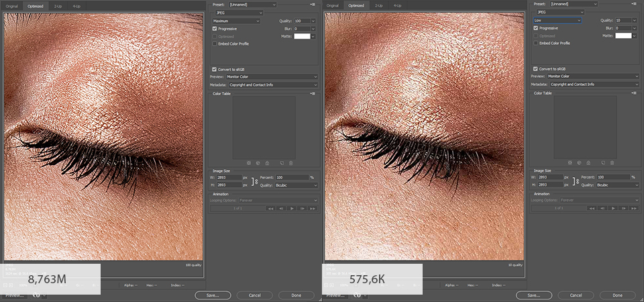
Task: Click Cancel button in left dialog
Action: point(255,295)
